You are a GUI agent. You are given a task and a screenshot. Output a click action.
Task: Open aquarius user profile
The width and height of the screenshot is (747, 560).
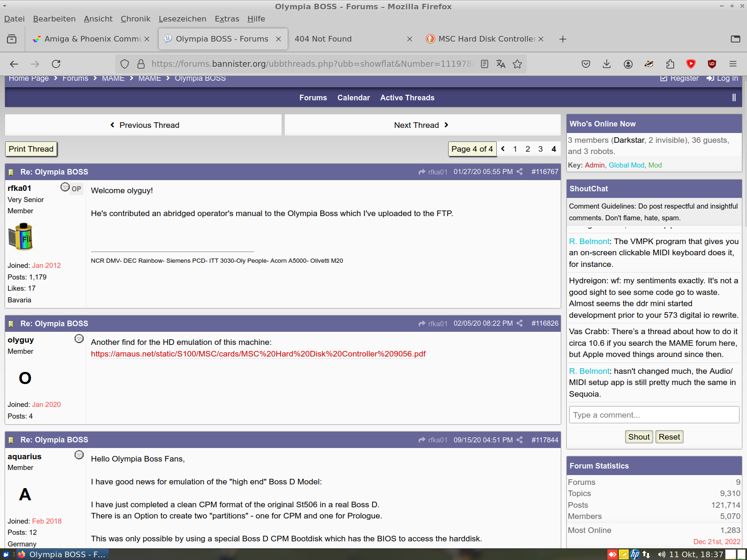coord(24,456)
